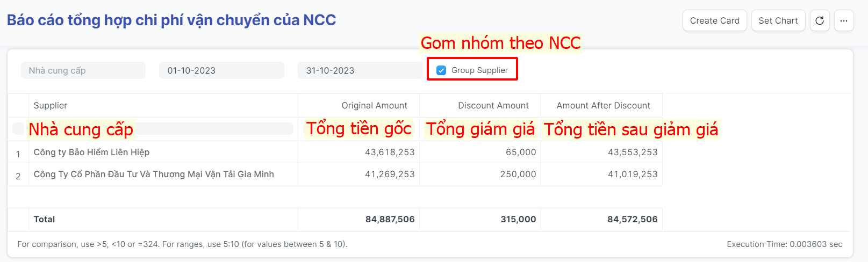Open the 31-10-2023 end date picker
This screenshot has height=262, width=868.
359,70
